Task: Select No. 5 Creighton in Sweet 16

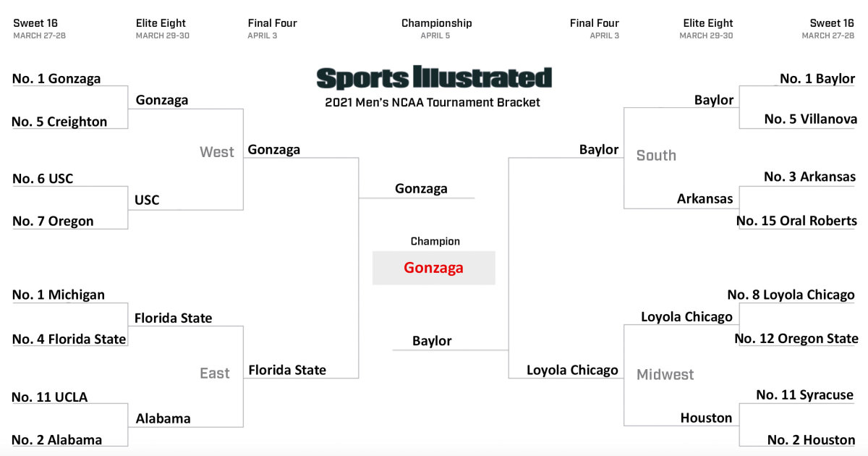Action: click(59, 122)
